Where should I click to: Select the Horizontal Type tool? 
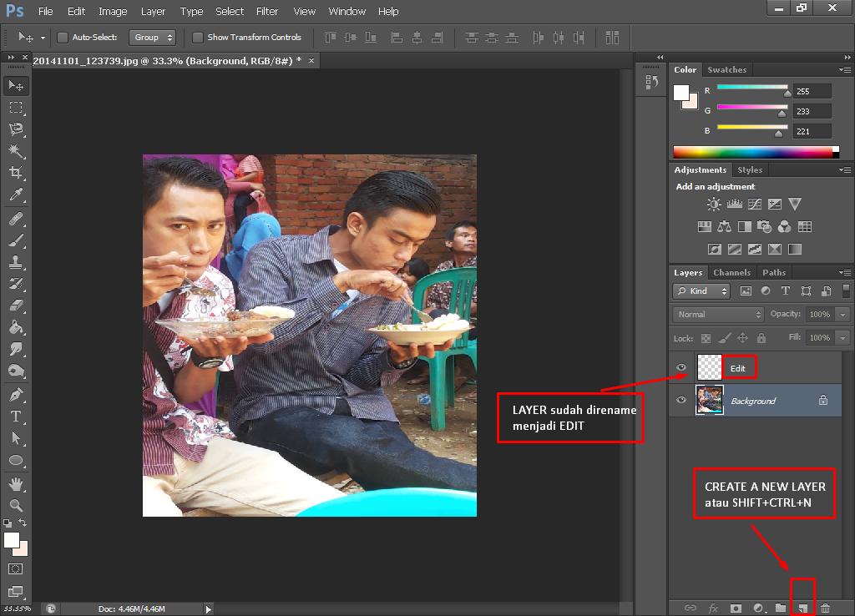click(16, 417)
